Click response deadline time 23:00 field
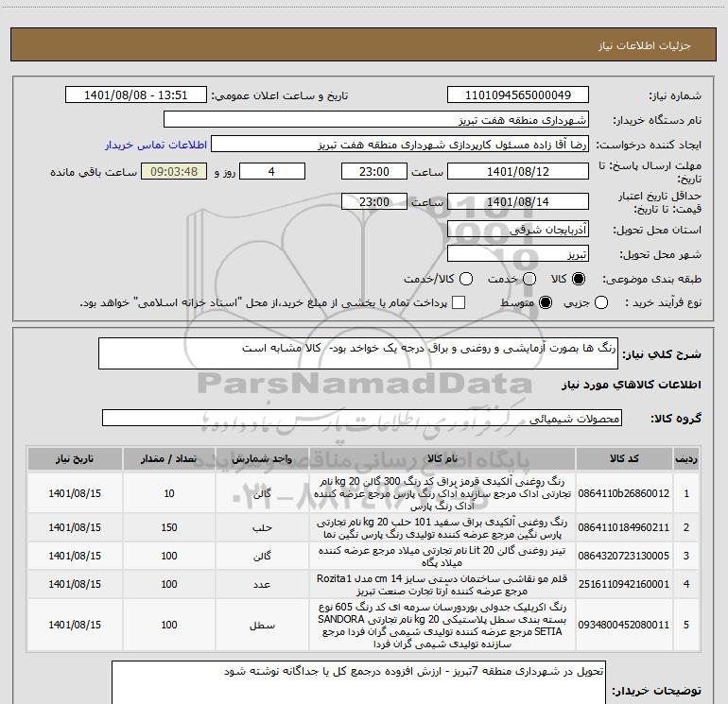Image resolution: width=728 pixels, height=704 pixels. (374, 171)
